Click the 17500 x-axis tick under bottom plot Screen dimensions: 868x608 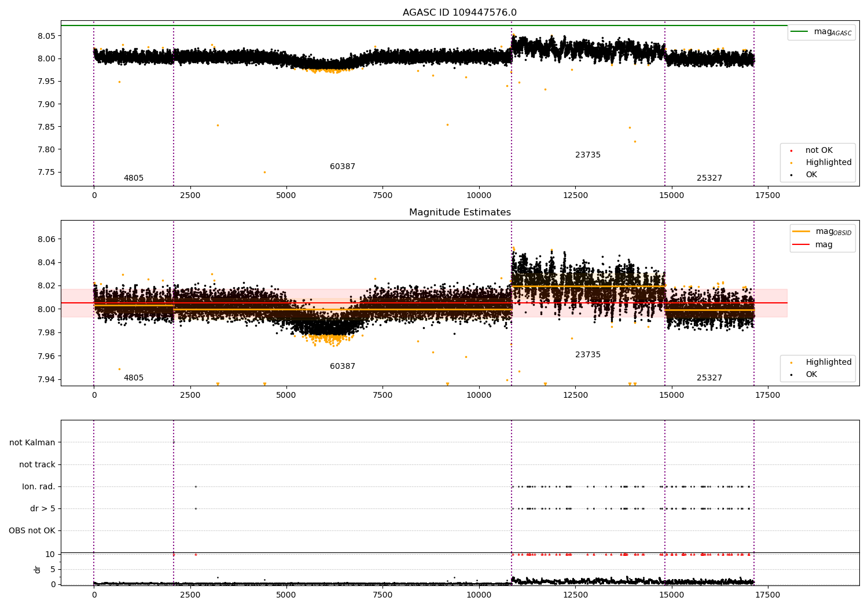coord(768,595)
